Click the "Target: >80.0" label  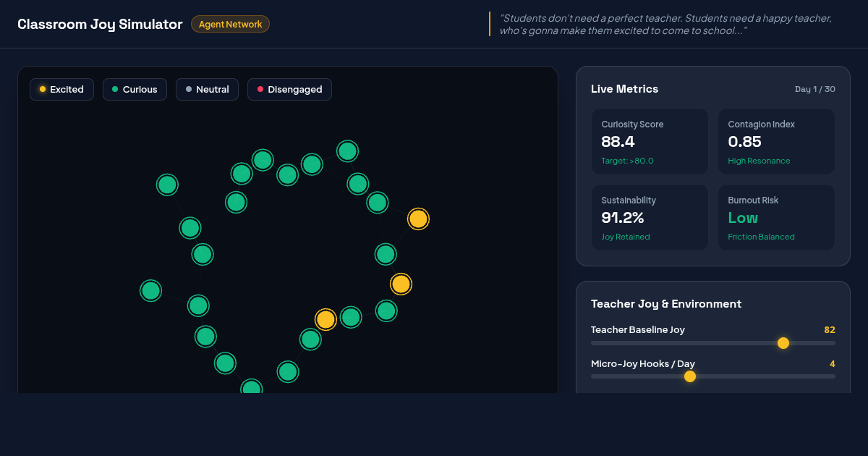point(627,161)
